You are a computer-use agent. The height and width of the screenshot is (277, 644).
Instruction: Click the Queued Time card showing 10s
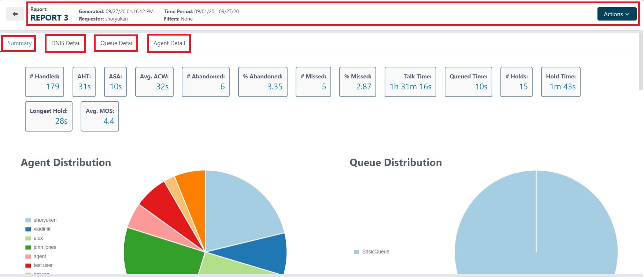tap(469, 82)
